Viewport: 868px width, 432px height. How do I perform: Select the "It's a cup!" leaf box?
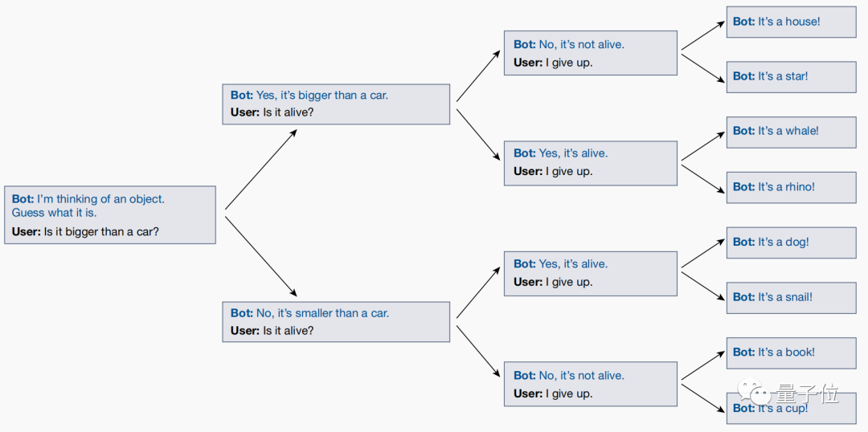click(791, 408)
